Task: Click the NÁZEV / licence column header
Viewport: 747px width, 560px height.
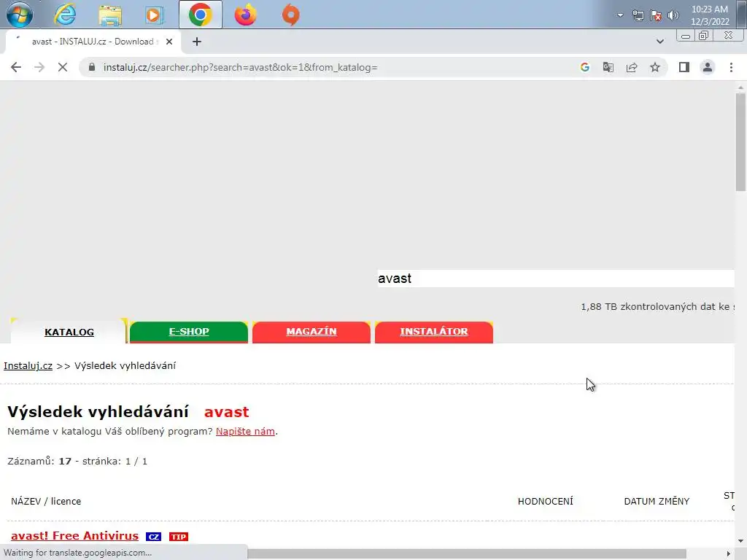Action: coord(46,501)
